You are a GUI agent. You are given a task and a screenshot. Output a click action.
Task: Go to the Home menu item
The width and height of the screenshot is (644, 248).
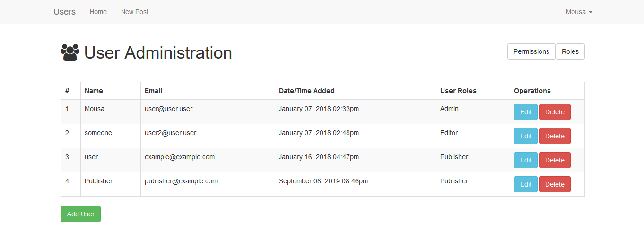pyautogui.click(x=98, y=12)
